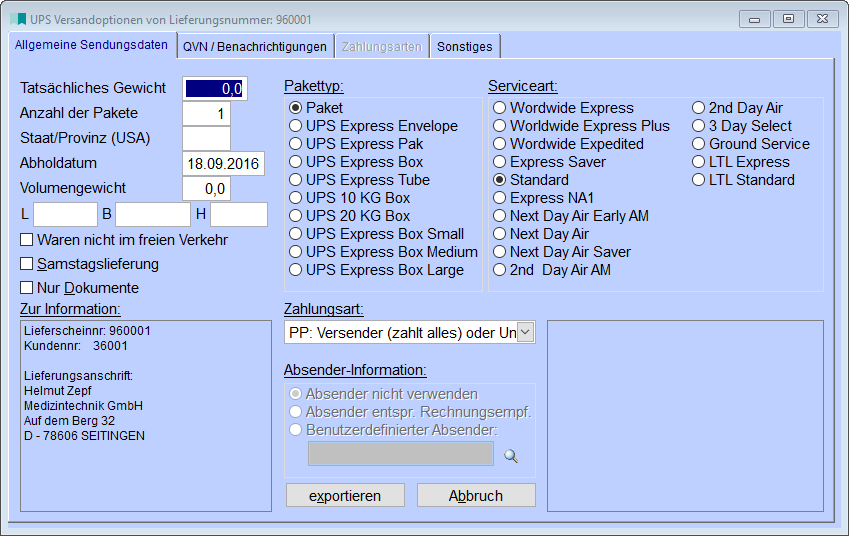The width and height of the screenshot is (849, 536).
Task: Click the Abholdatum date field
Action: pyautogui.click(x=222, y=163)
